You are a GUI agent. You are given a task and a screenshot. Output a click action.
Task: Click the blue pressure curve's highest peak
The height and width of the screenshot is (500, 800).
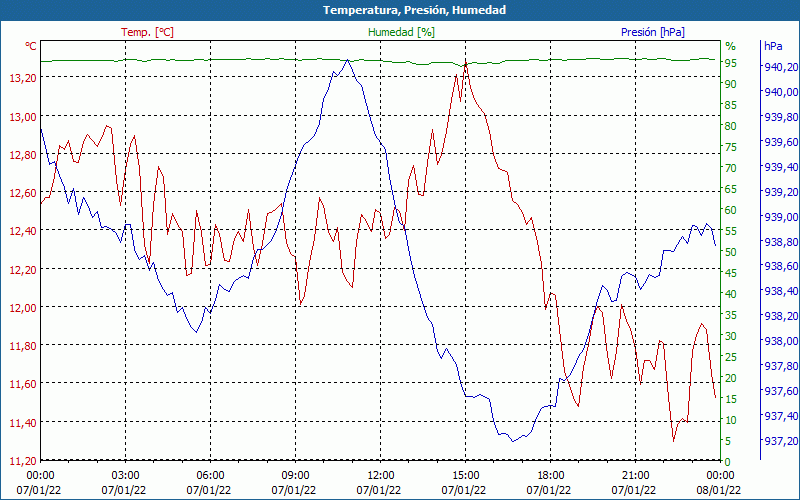347,60
